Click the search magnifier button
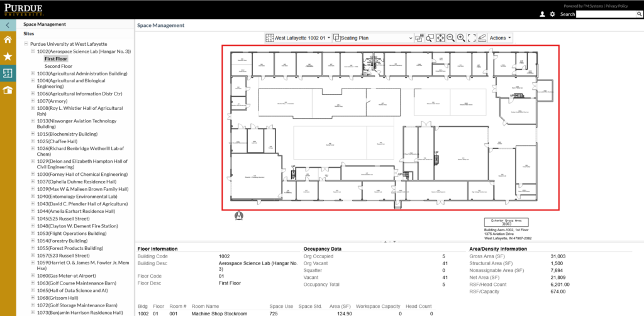 tap(639, 14)
